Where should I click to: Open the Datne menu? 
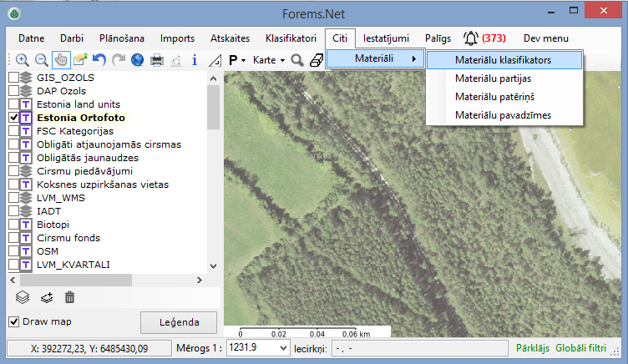pyautogui.click(x=31, y=38)
